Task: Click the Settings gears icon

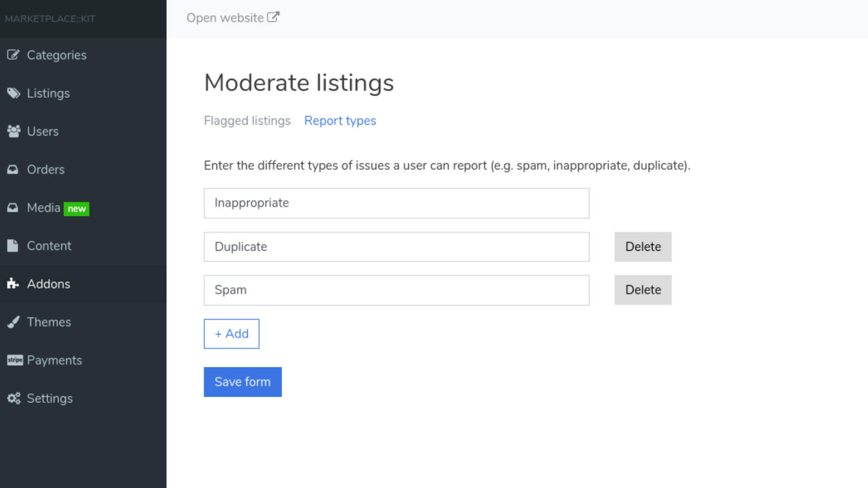Action: click(x=14, y=399)
